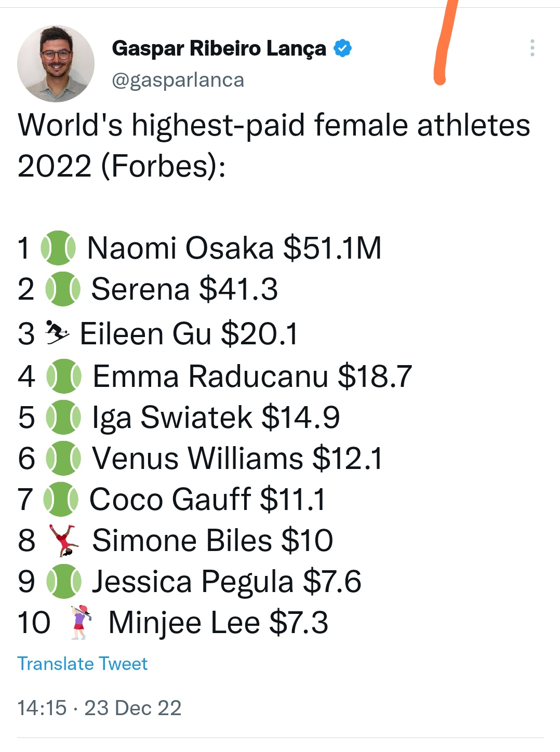This screenshot has height=752, width=560.
Task: Tap the blue verified badge
Action: [342, 48]
